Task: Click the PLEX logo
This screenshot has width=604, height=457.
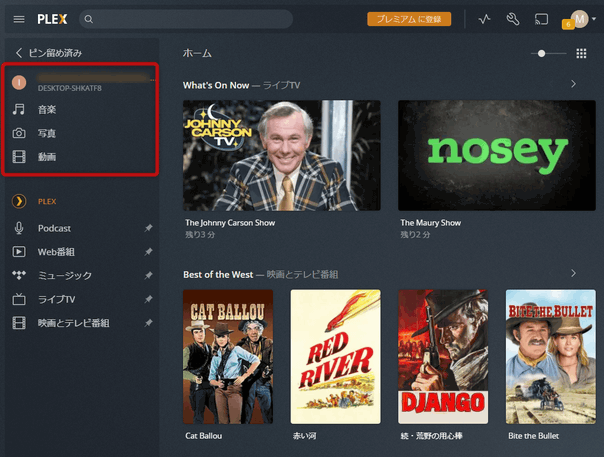Action: pos(52,19)
